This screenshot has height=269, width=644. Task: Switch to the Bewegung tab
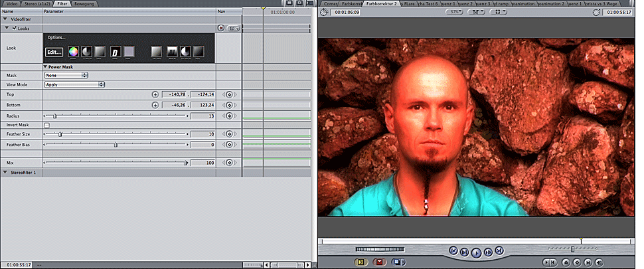[x=84, y=4]
